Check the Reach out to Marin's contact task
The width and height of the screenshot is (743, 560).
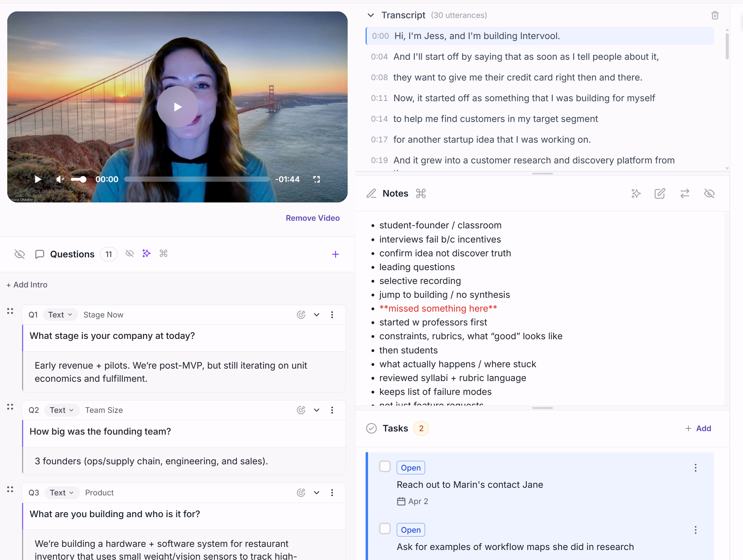pyautogui.click(x=385, y=467)
